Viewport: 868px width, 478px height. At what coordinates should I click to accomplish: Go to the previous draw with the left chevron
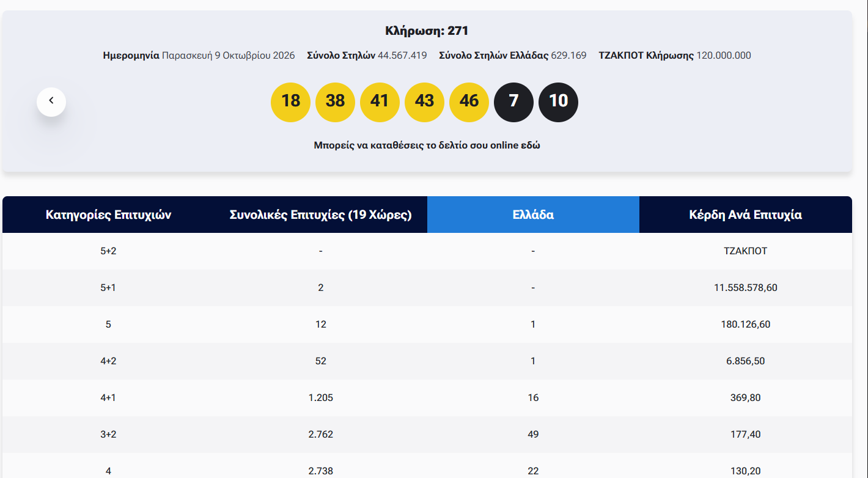tap(51, 101)
